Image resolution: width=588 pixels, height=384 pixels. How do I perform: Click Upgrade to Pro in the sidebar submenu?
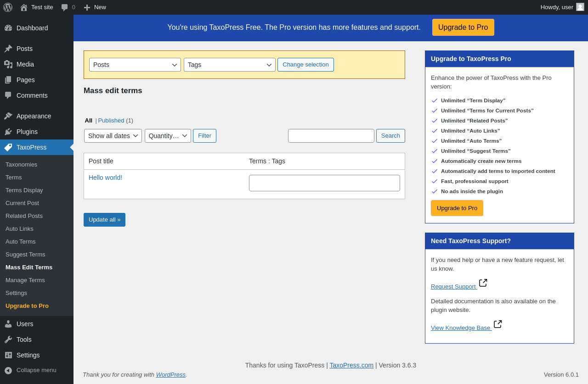click(27, 306)
